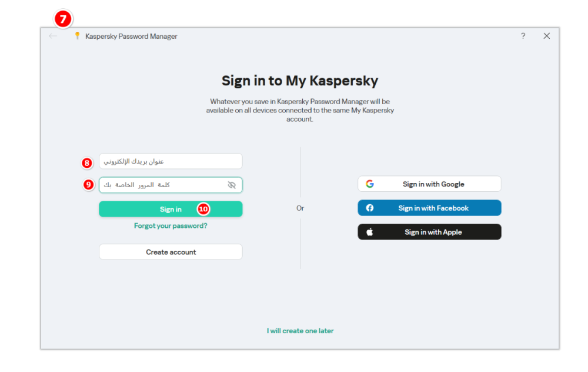The image size is (588, 372).
Task: Click the Kaspersky Password Manager window title
Action: [131, 36]
